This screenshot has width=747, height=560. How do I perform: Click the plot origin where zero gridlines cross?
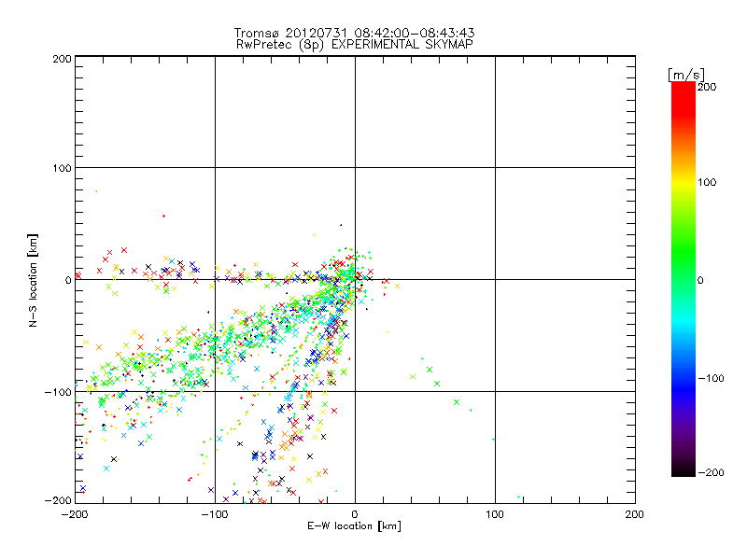coord(355,279)
